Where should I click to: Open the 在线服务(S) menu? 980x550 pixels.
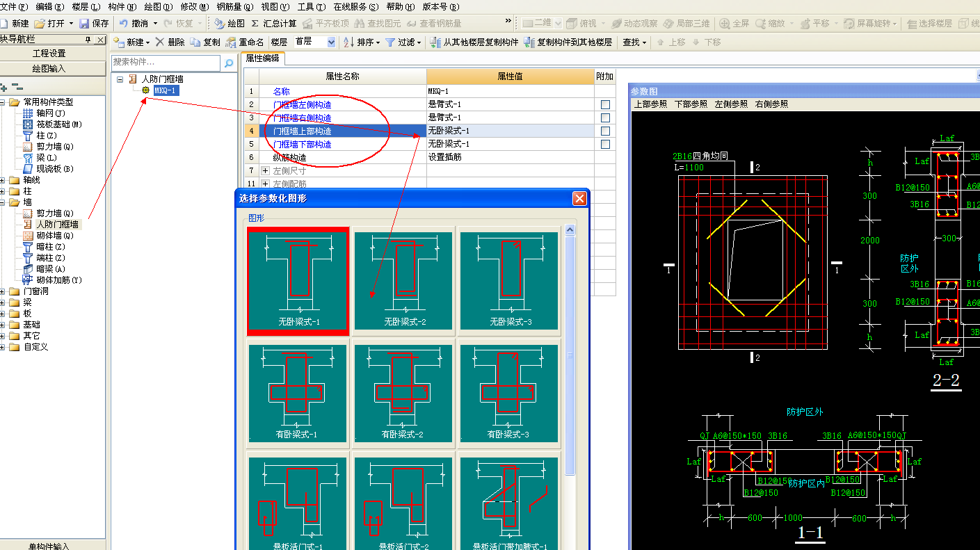coord(356,6)
